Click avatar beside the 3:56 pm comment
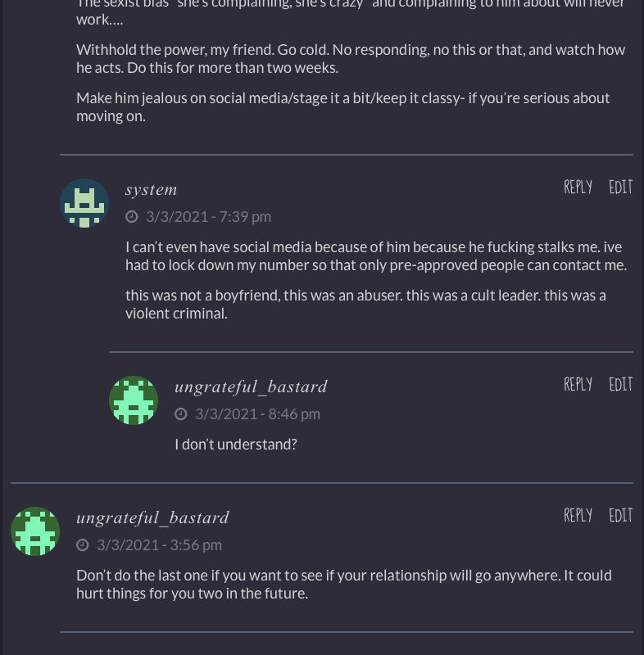 [x=35, y=531]
